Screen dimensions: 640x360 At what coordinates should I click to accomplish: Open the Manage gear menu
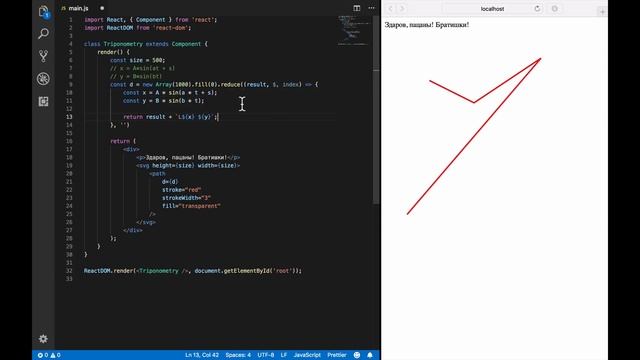[x=43, y=338]
